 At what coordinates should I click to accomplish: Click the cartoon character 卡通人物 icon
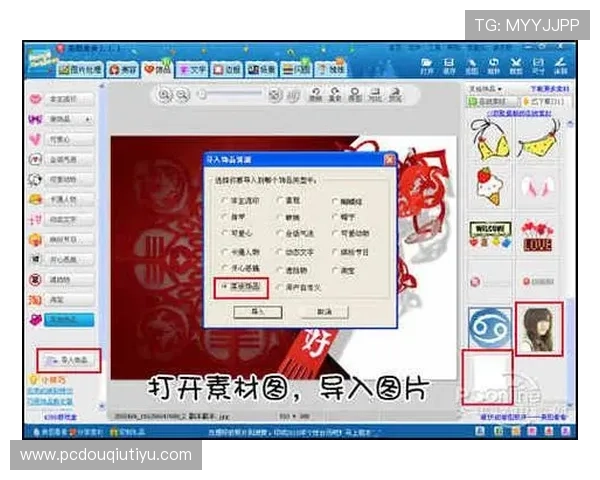pos(35,199)
